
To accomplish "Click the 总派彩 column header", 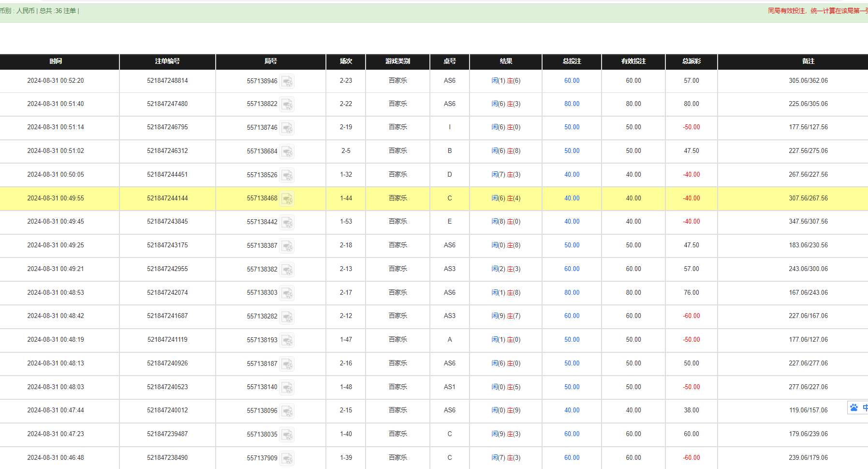I will pos(691,61).
